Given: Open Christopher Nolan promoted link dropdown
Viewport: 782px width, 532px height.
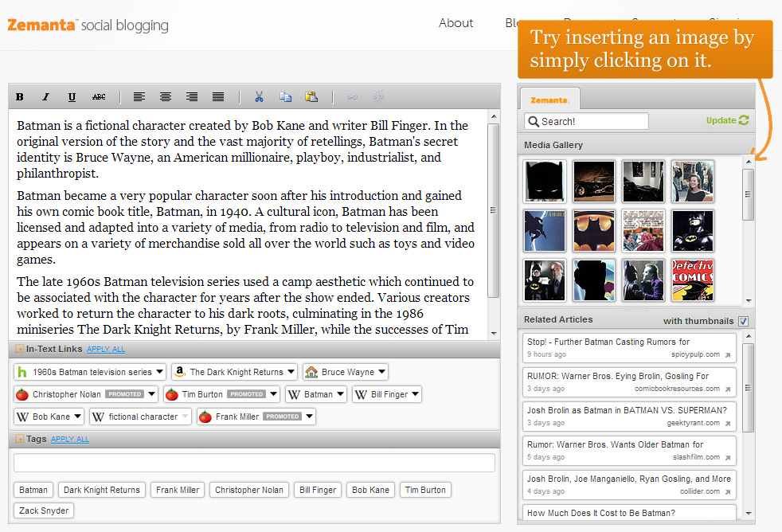Looking at the screenshot, I should tap(151, 394).
